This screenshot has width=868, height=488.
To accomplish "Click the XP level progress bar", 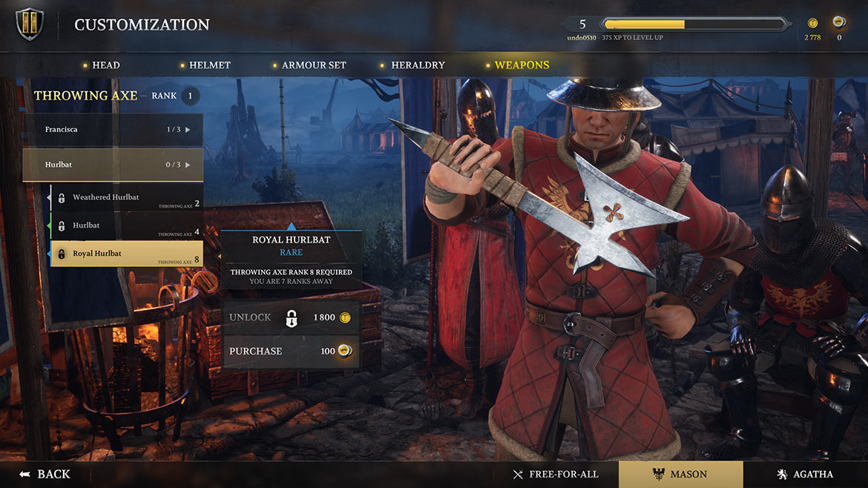I will [694, 24].
